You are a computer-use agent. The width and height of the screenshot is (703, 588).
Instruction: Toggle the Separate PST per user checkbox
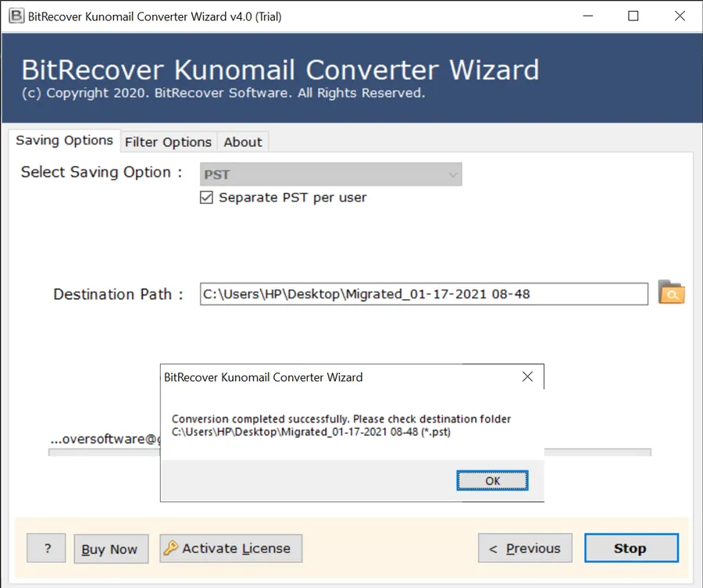(206, 198)
